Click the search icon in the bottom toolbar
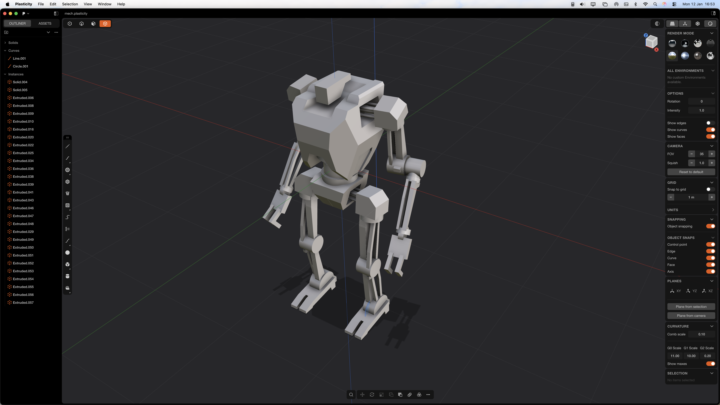Screen dimensions: 720x405 [351, 394]
